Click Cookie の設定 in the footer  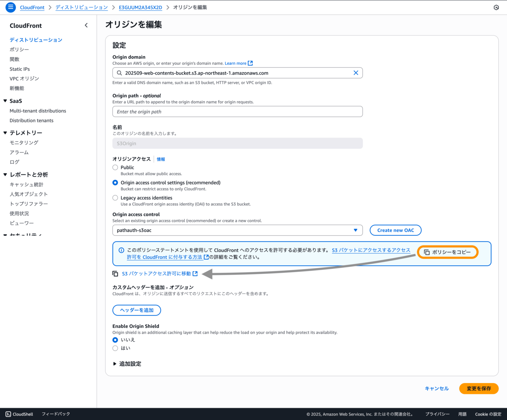coord(488,414)
